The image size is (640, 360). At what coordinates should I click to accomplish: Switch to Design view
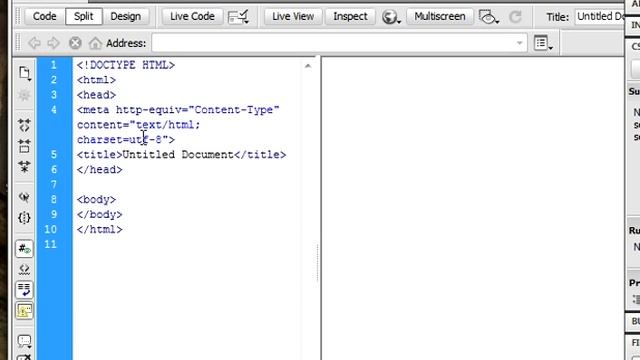125,16
